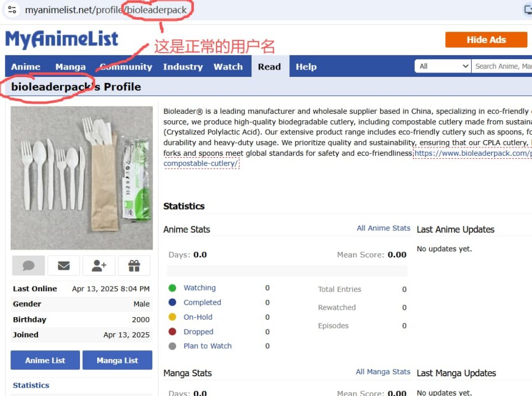The height and width of the screenshot is (396, 532).
Task: Open the Anime menu
Action: pos(26,66)
